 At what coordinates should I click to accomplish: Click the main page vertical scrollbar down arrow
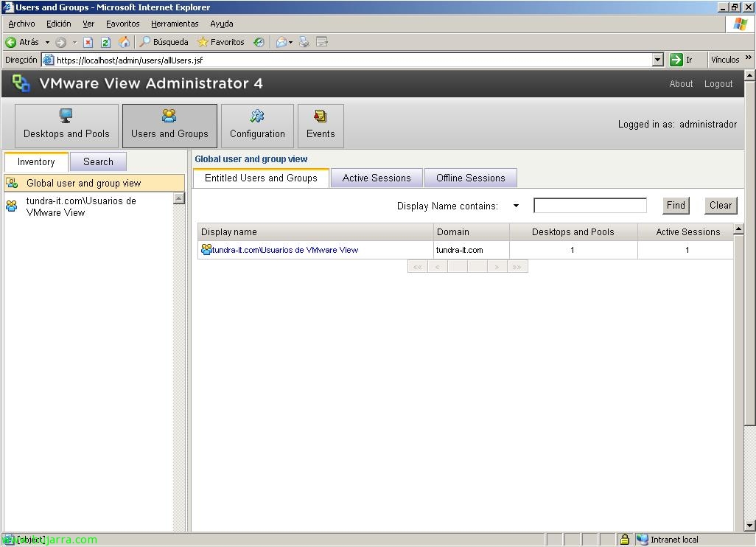coord(749,526)
